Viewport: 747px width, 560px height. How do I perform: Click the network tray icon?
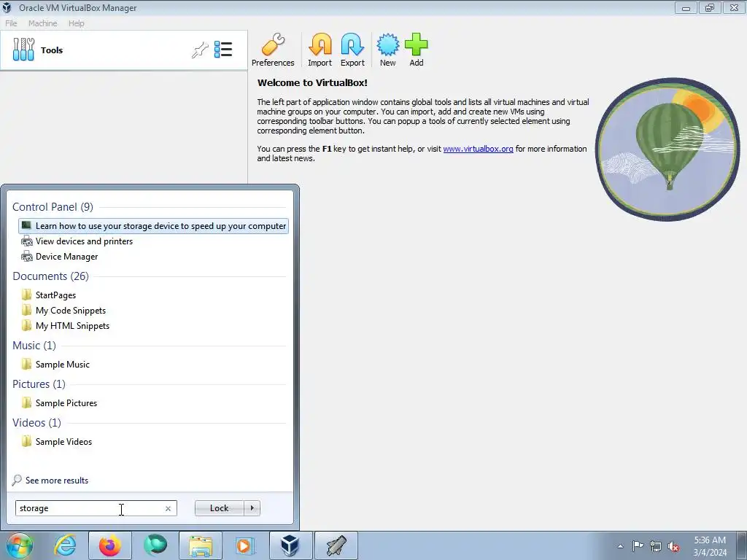point(656,546)
